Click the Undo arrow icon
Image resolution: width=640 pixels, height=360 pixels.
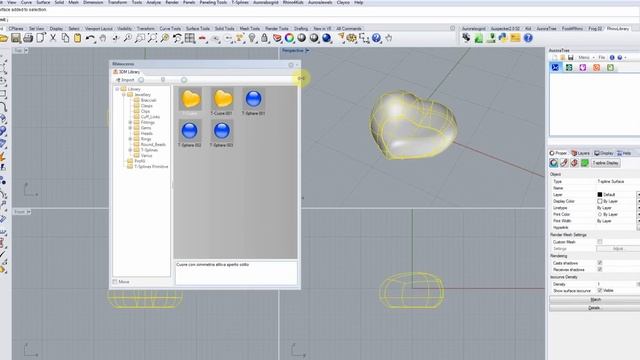90,38
